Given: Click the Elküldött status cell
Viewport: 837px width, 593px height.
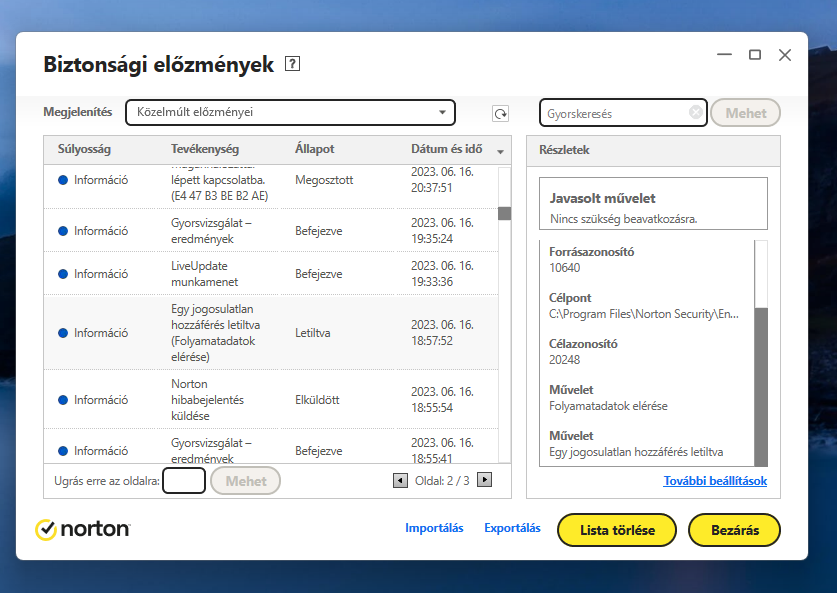Looking at the screenshot, I should coord(317,400).
